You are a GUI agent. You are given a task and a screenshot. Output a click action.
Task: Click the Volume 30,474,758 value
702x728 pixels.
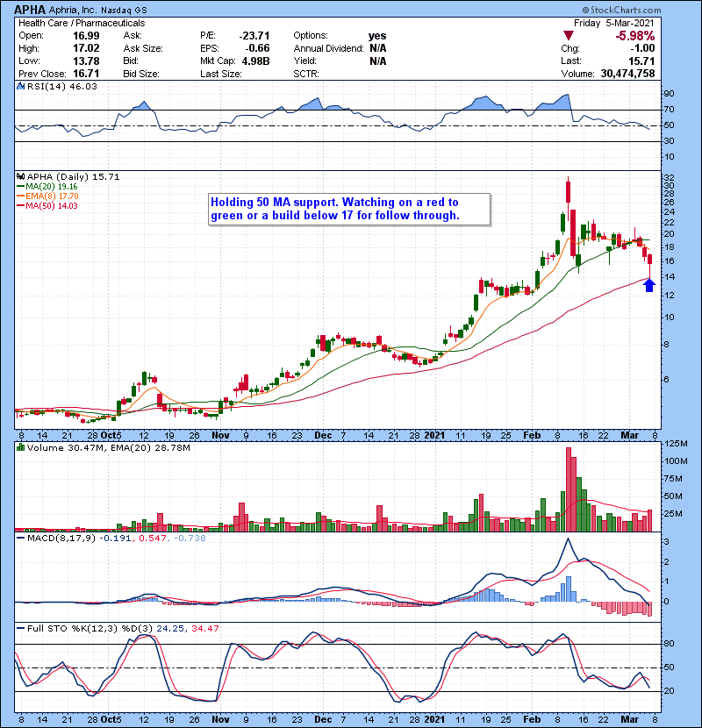[x=627, y=74]
